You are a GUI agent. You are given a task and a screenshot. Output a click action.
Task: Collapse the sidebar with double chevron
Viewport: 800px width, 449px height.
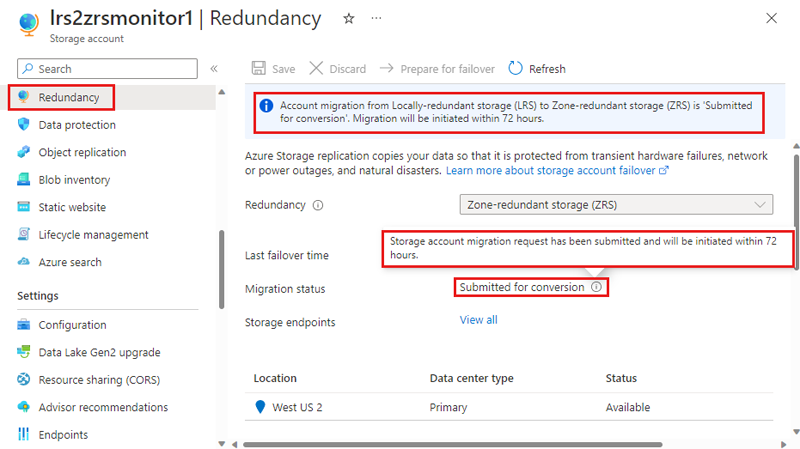coord(214,69)
